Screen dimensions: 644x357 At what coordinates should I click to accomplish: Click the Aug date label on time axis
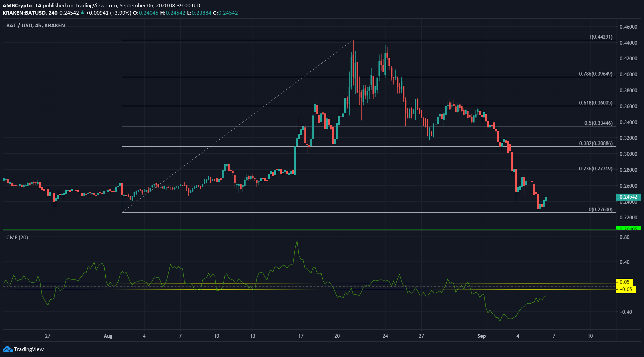[x=108, y=336]
